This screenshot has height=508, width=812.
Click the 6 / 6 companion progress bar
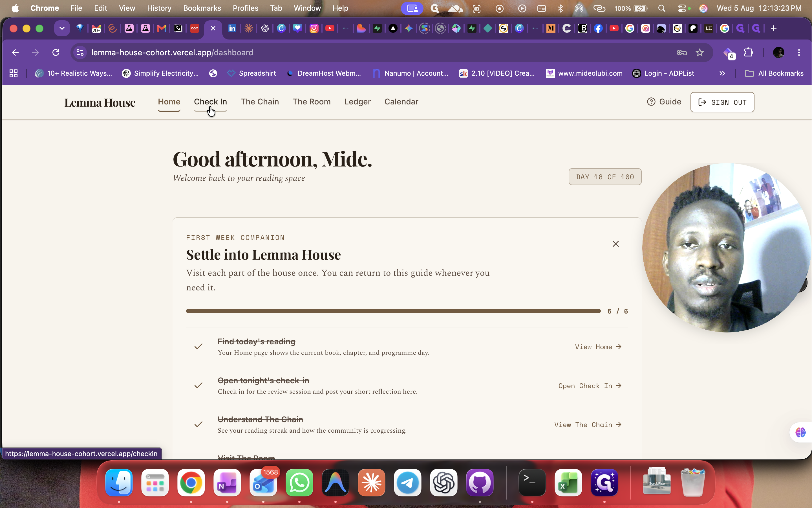(393, 311)
